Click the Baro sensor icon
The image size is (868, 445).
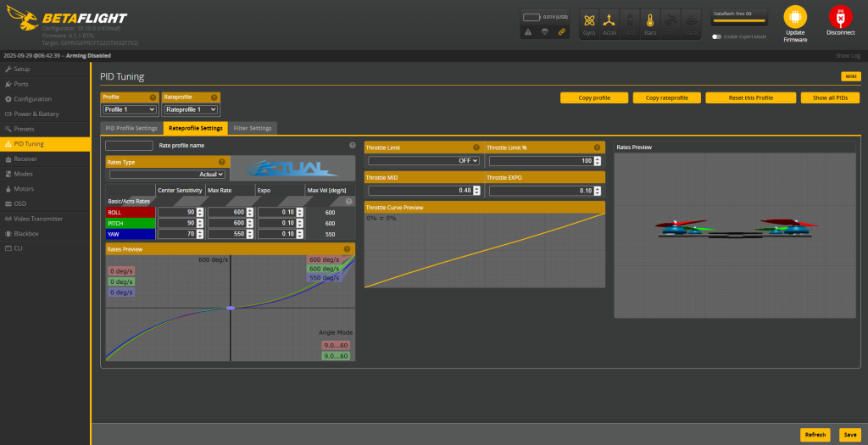point(649,23)
